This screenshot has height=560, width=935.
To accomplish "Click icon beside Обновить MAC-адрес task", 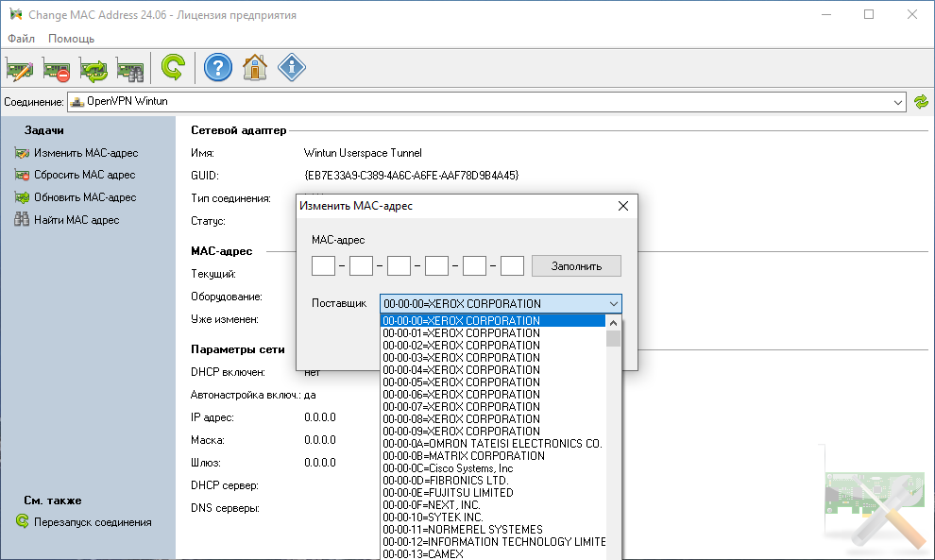I will click(22, 197).
